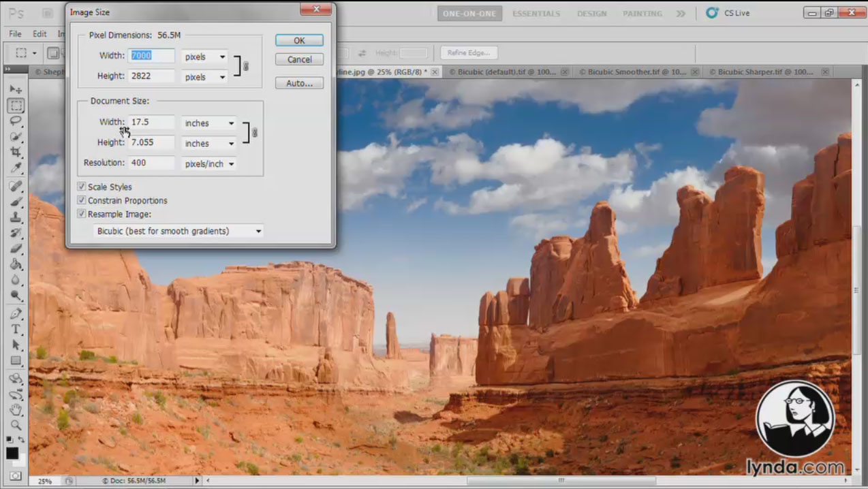Uncheck the Scale Styles checkbox
Viewport: 868px width, 489px height.
[82, 187]
